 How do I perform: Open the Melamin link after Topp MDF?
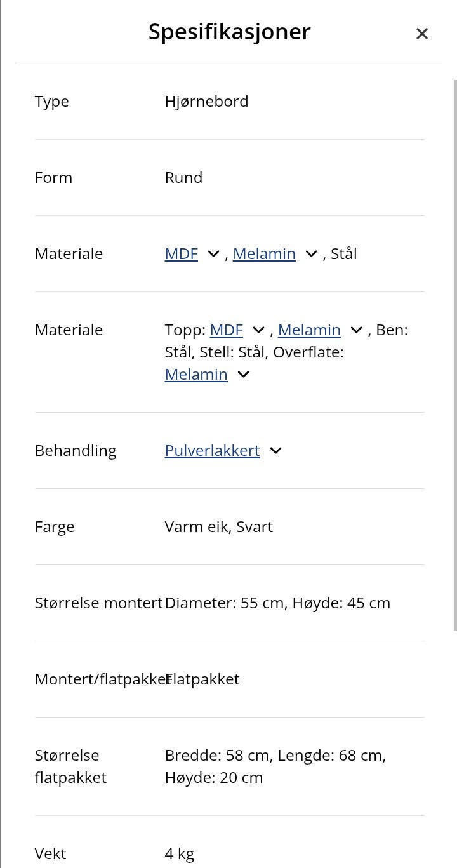[309, 330]
